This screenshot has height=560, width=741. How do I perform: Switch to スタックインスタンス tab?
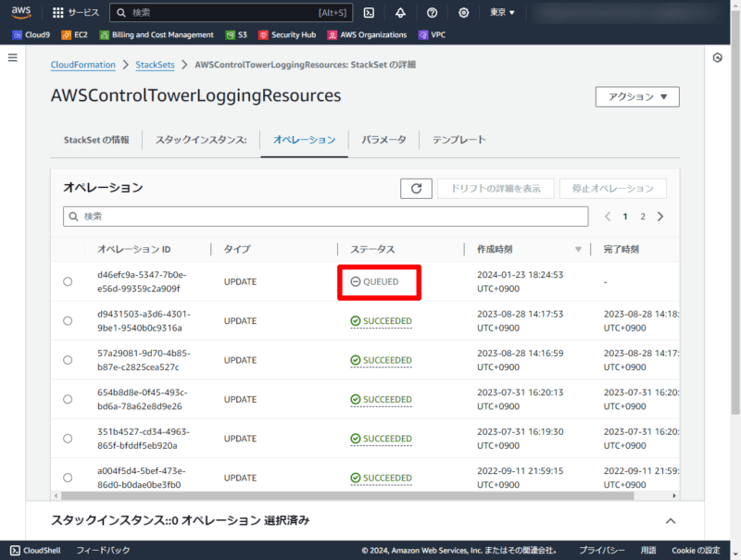201,140
